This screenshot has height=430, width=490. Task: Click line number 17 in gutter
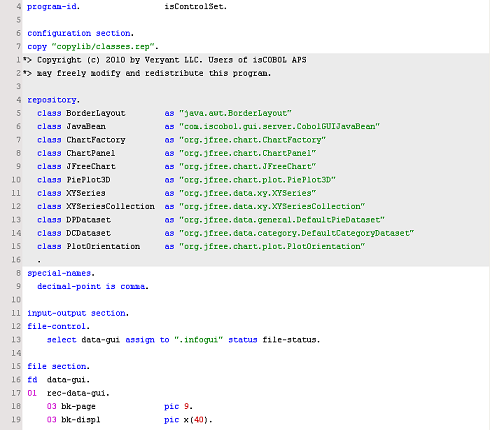(16, 393)
